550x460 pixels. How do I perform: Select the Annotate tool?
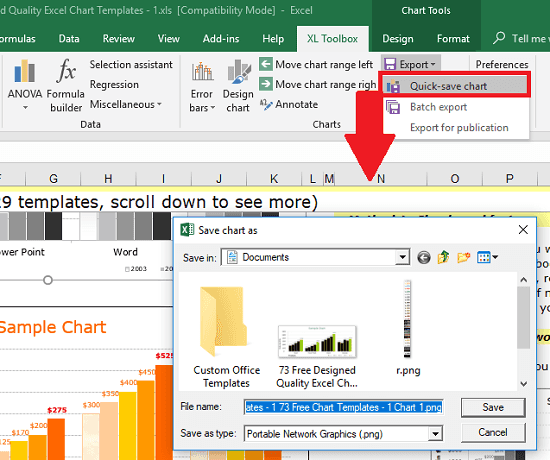[289, 104]
